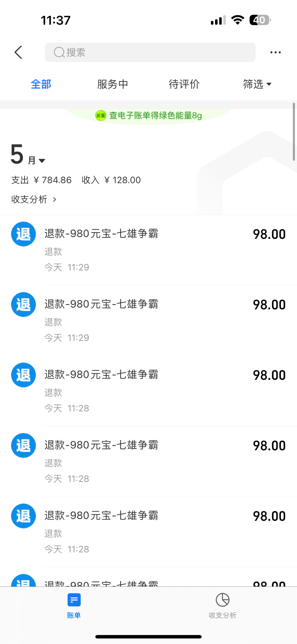Tap refund icon of last 11:28 transaction
Viewport: 297px width, 644px height.
click(x=23, y=516)
